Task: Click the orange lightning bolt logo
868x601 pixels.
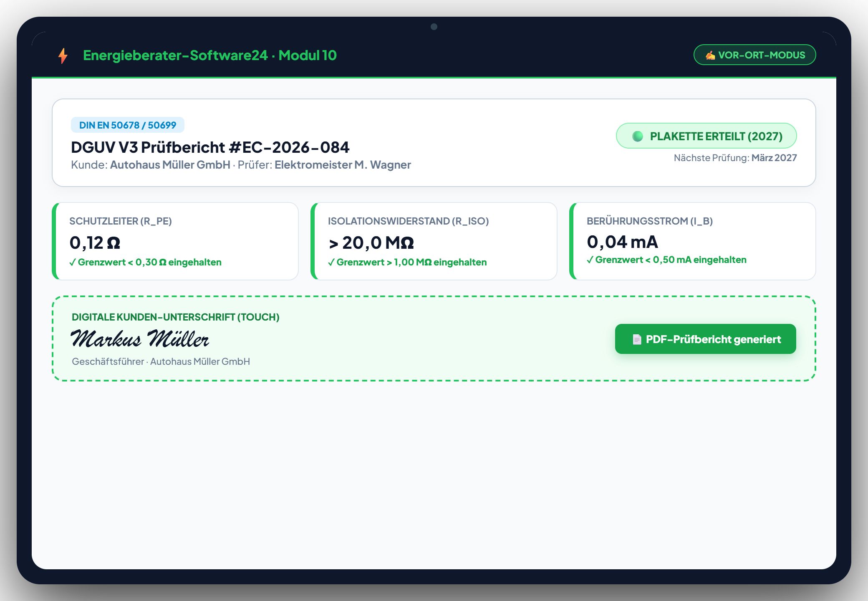Action: tap(63, 56)
